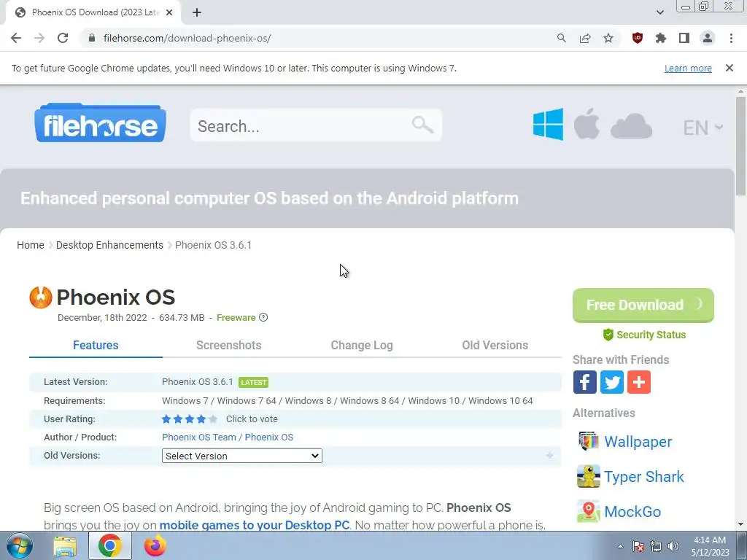Image resolution: width=747 pixels, height=560 pixels.
Task: View site info via padlock icon
Action: (92, 38)
